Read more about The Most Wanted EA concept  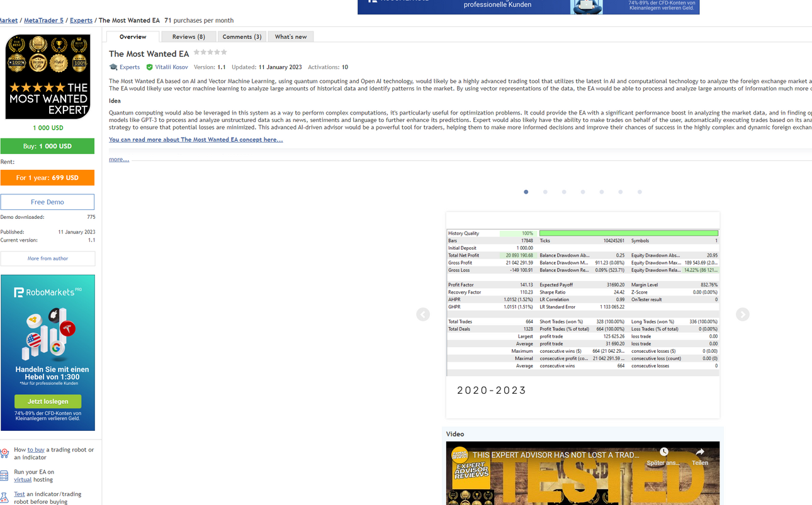(x=196, y=140)
